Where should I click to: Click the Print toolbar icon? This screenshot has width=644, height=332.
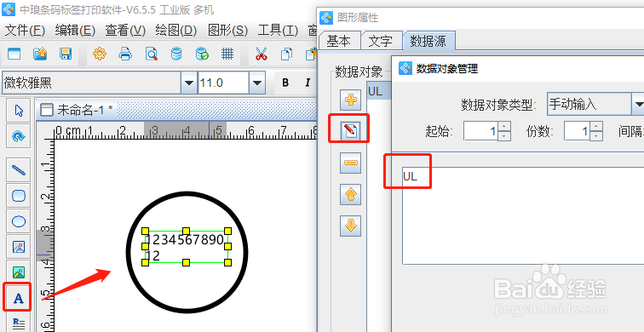coord(125,54)
